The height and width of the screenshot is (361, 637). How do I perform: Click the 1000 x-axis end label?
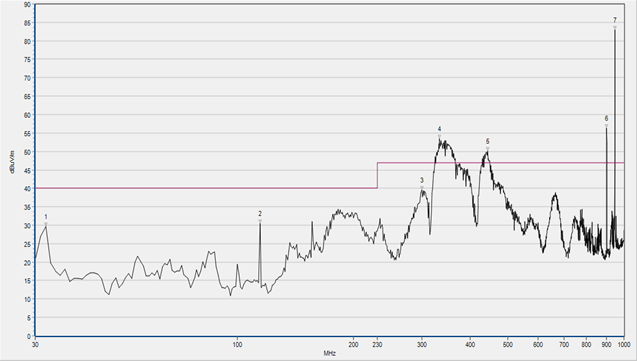point(624,345)
